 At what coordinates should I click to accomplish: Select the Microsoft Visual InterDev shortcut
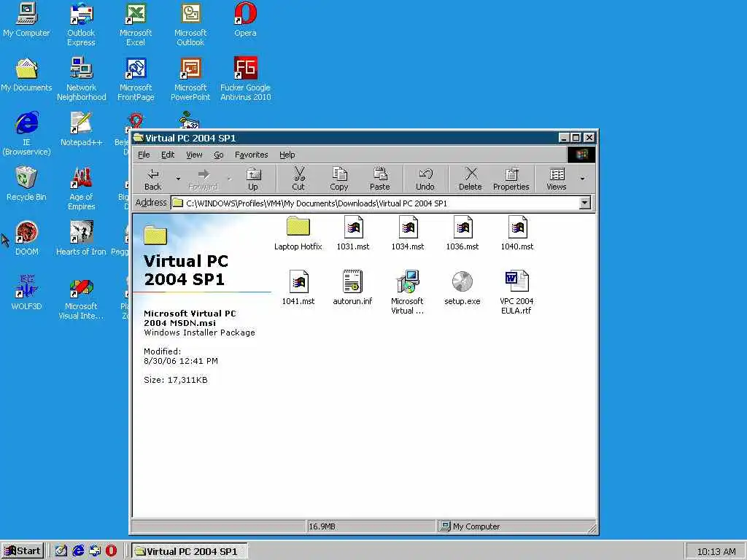81,298
